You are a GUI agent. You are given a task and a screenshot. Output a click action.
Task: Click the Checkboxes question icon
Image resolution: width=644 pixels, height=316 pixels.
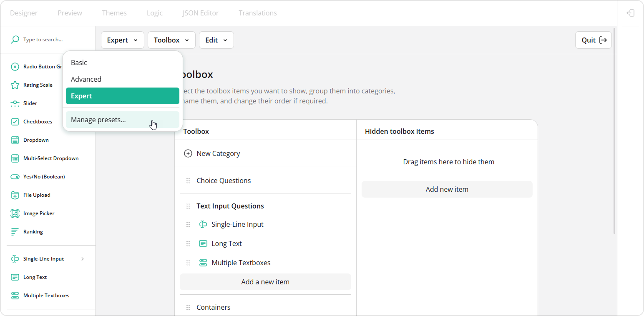15,121
